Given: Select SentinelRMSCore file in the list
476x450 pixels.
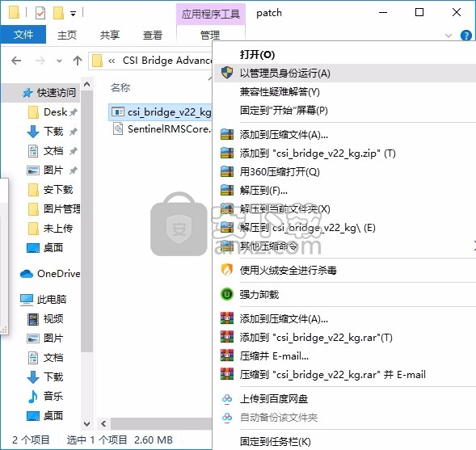Looking at the screenshot, I should (161, 129).
